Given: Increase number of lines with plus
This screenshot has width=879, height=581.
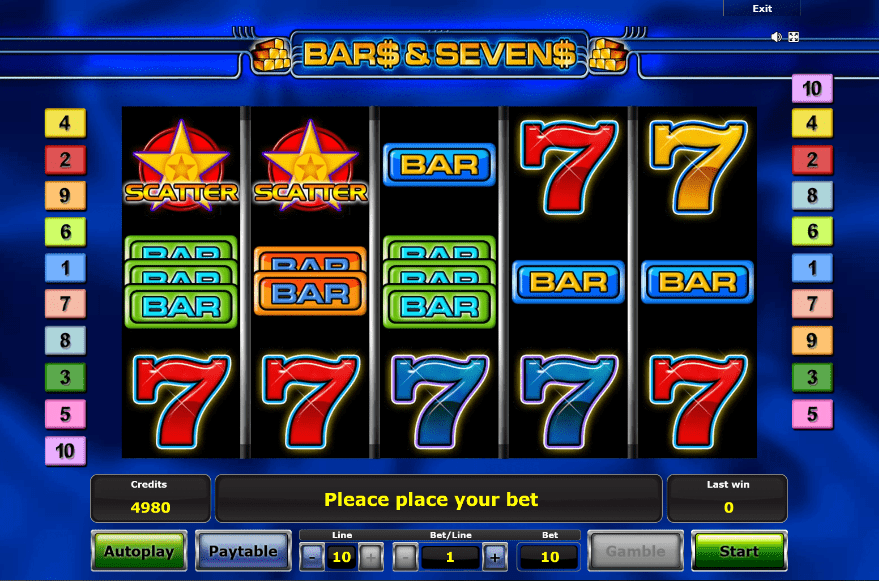Looking at the screenshot, I should pos(371,557).
